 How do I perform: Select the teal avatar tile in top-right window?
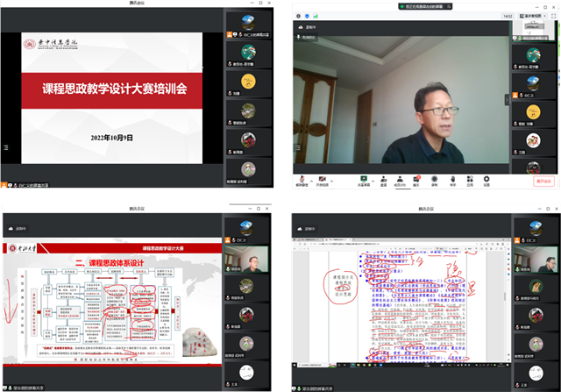click(534, 57)
